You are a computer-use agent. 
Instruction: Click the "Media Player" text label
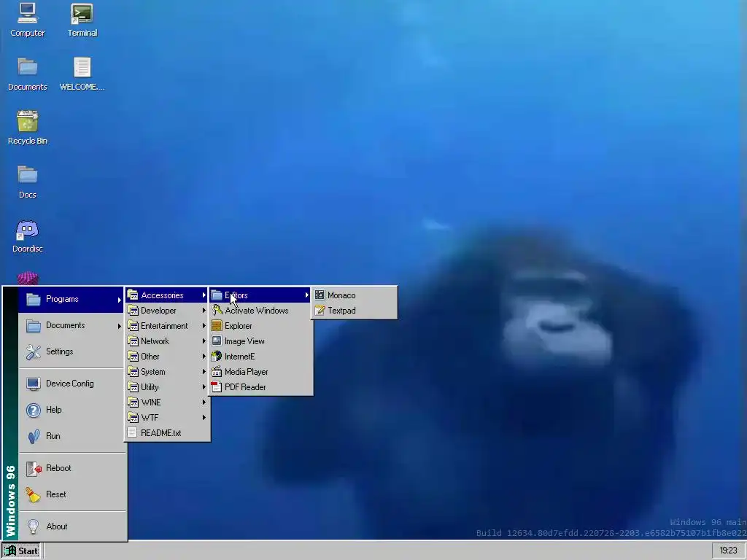(246, 371)
